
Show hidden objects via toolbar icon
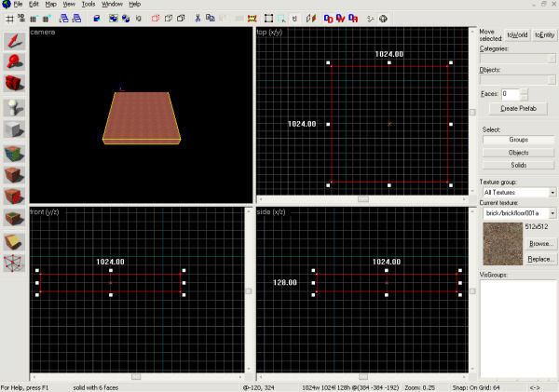pos(181,19)
